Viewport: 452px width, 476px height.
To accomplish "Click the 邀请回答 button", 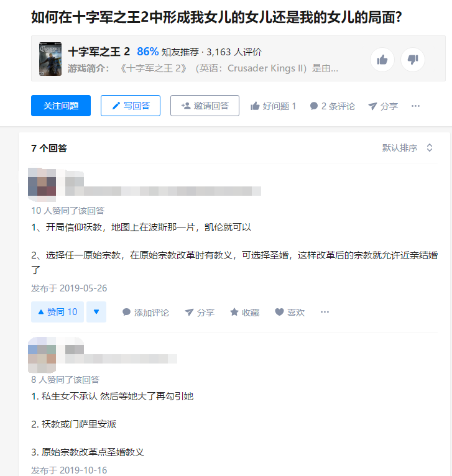I will [205, 106].
